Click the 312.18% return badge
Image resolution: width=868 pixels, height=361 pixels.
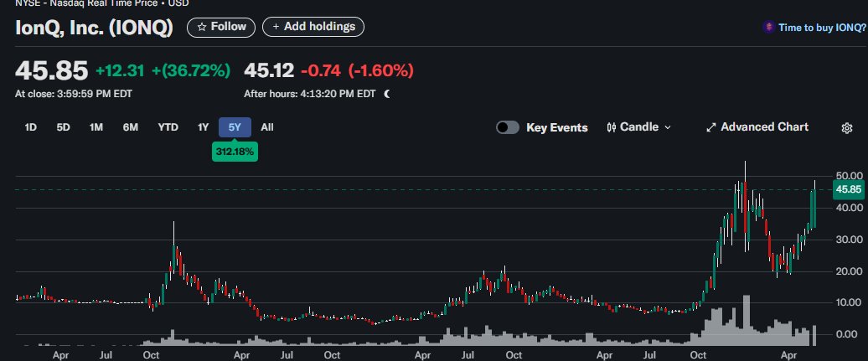tap(235, 152)
